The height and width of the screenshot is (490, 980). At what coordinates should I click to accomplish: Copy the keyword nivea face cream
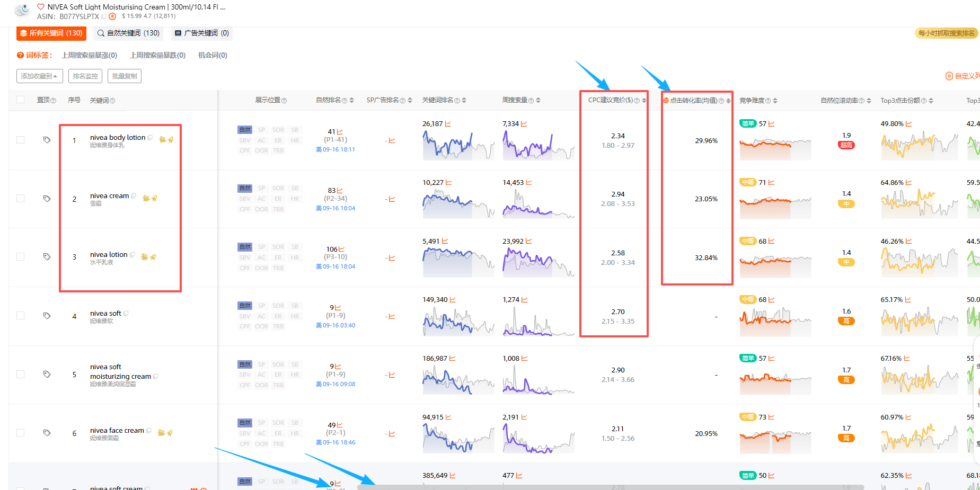pyautogui.click(x=149, y=431)
